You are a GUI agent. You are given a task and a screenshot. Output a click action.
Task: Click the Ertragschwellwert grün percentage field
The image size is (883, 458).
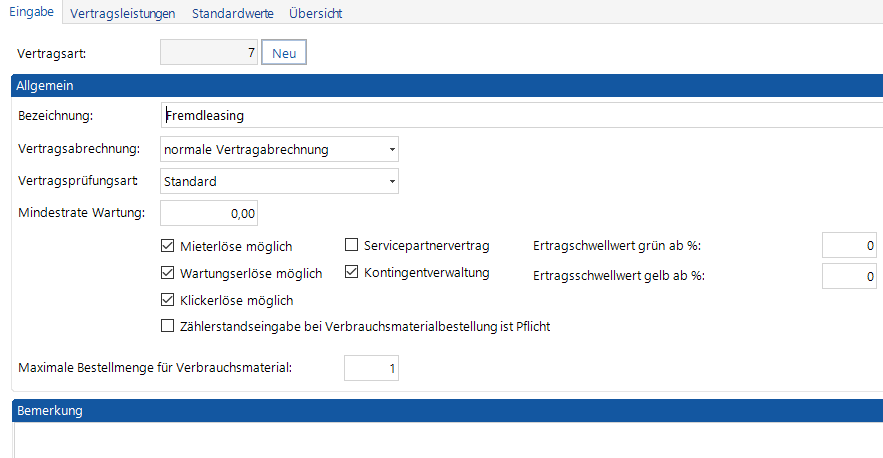point(850,245)
